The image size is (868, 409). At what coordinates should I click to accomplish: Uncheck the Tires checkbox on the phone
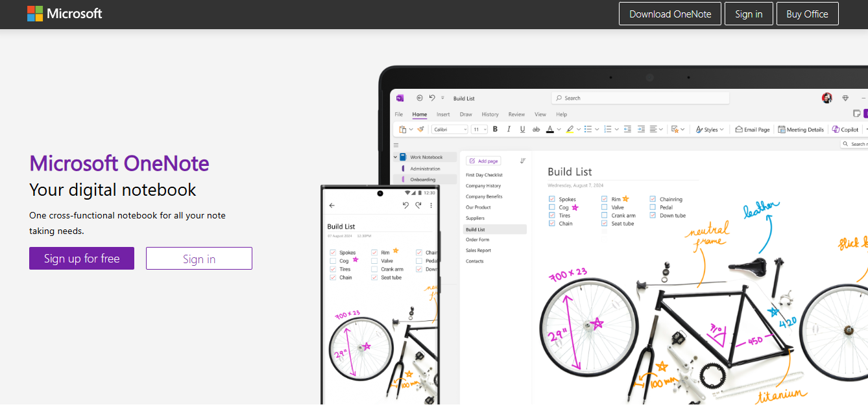coord(333,269)
